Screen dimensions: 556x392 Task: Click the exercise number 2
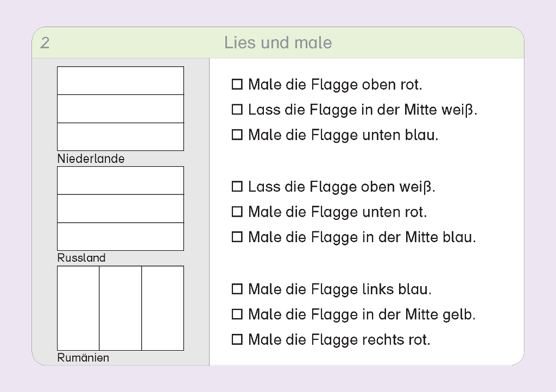click(x=45, y=43)
